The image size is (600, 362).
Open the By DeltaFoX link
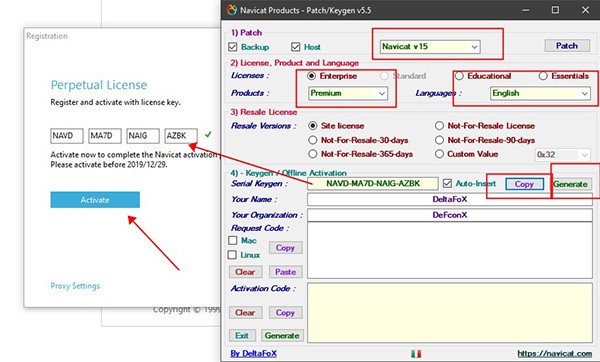[253, 353]
